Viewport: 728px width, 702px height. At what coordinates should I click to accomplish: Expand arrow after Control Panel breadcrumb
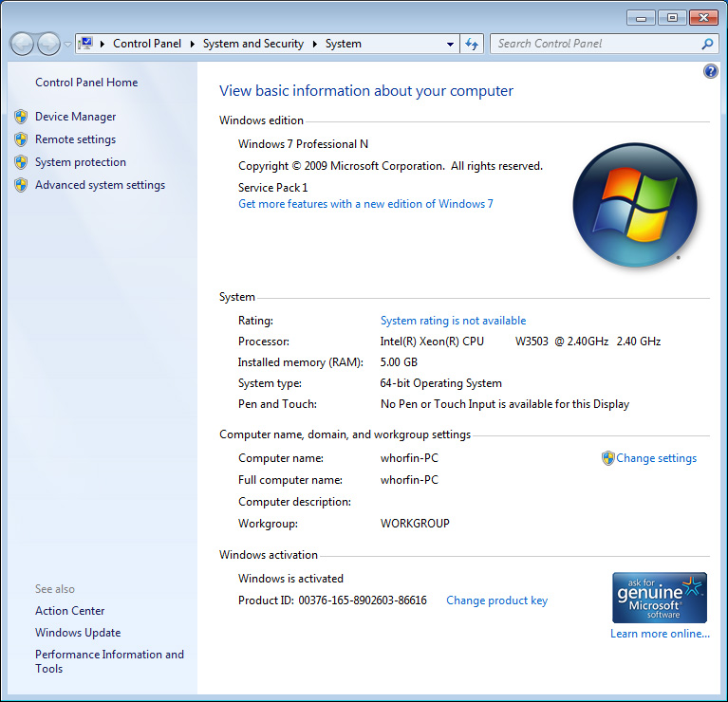pos(193,44)
